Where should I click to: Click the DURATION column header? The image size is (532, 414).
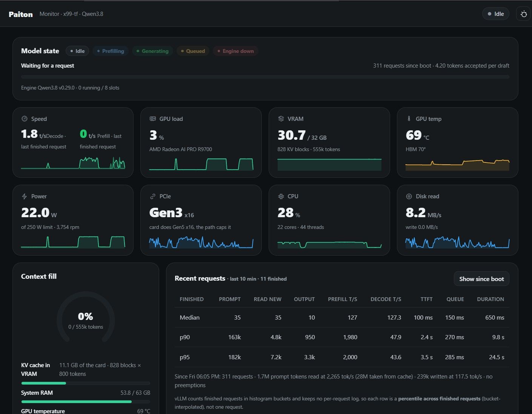point(490,299)
